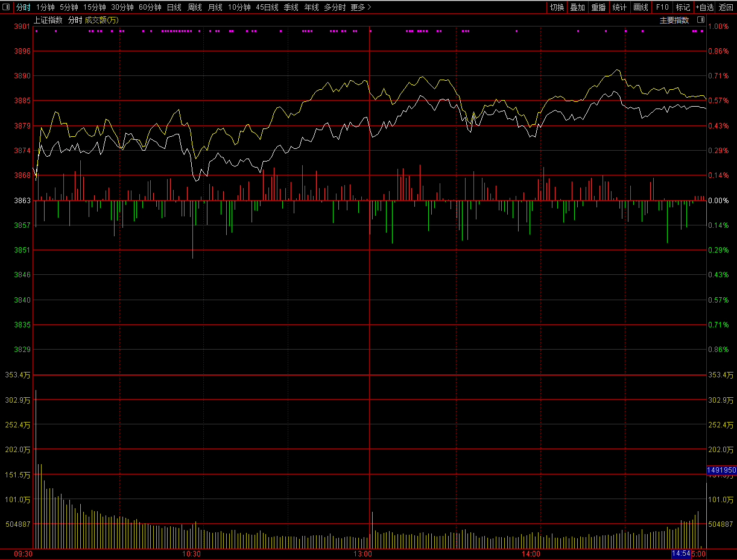Click the 返回 back button
This screenshot has height=560, width=737.
pos(726,7)
